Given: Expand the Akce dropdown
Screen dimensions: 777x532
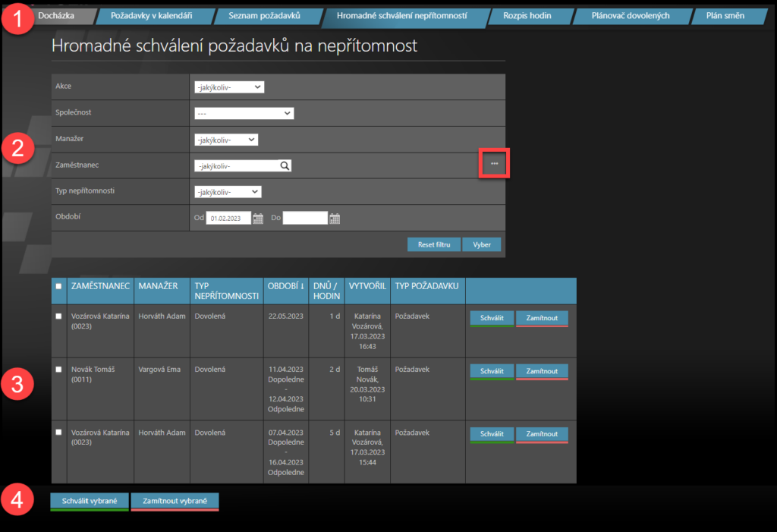Looking at the screenshot, I should [x=228, y=87].
